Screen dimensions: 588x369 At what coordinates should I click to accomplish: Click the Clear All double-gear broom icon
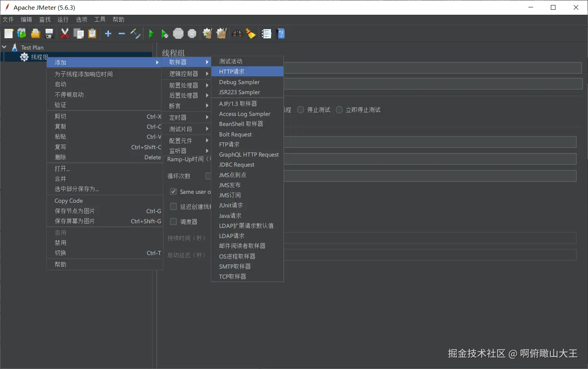coord(221,34)
